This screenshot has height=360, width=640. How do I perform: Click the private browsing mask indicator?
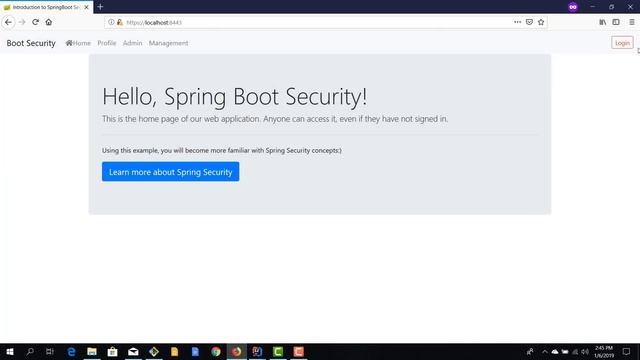(x=573, y=7)
